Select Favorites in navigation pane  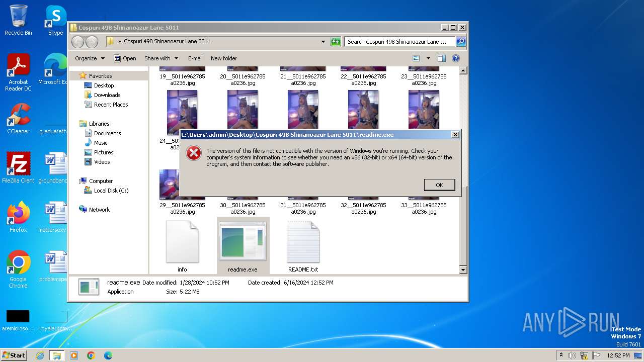[100, 76]
